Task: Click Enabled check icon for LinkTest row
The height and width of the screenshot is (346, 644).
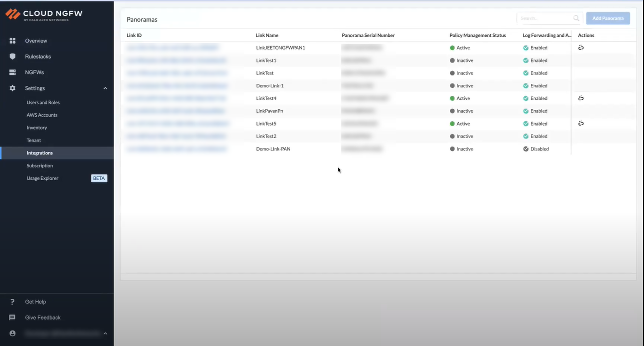Action: click(526, 73)
